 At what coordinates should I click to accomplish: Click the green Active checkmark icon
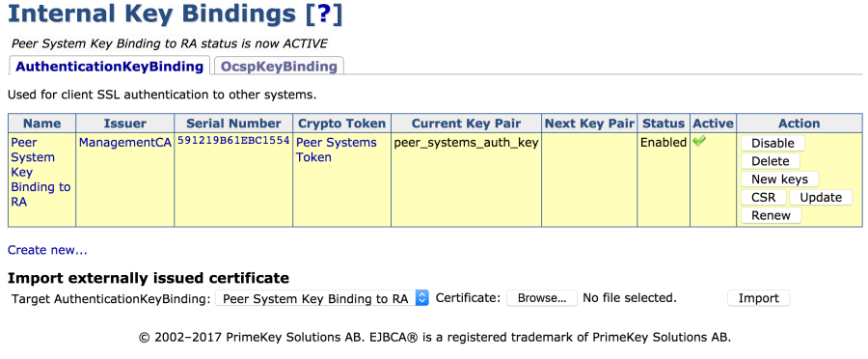(698, 141)
